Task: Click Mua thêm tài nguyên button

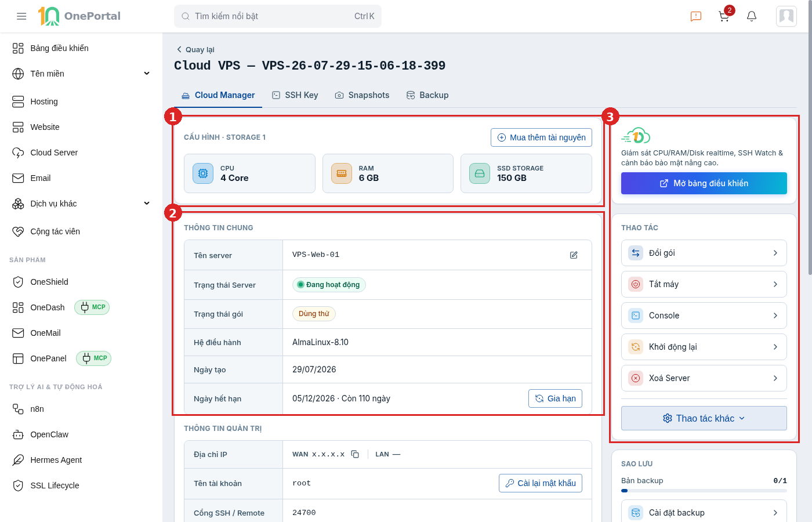Action: [541, 137]
